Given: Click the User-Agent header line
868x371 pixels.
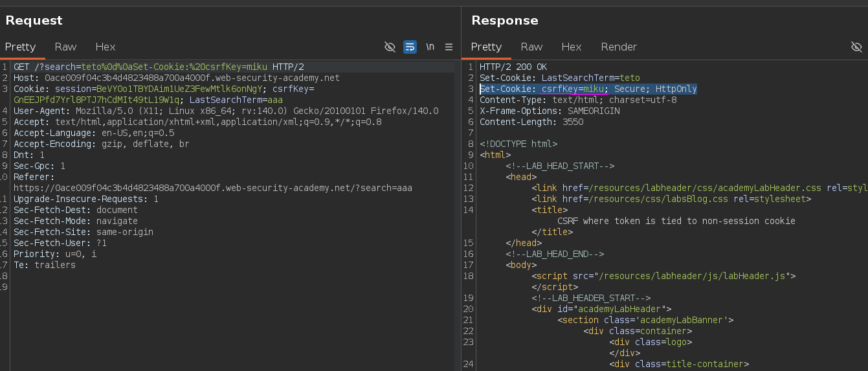Looking at the screenshot, I should click(226, 111).
